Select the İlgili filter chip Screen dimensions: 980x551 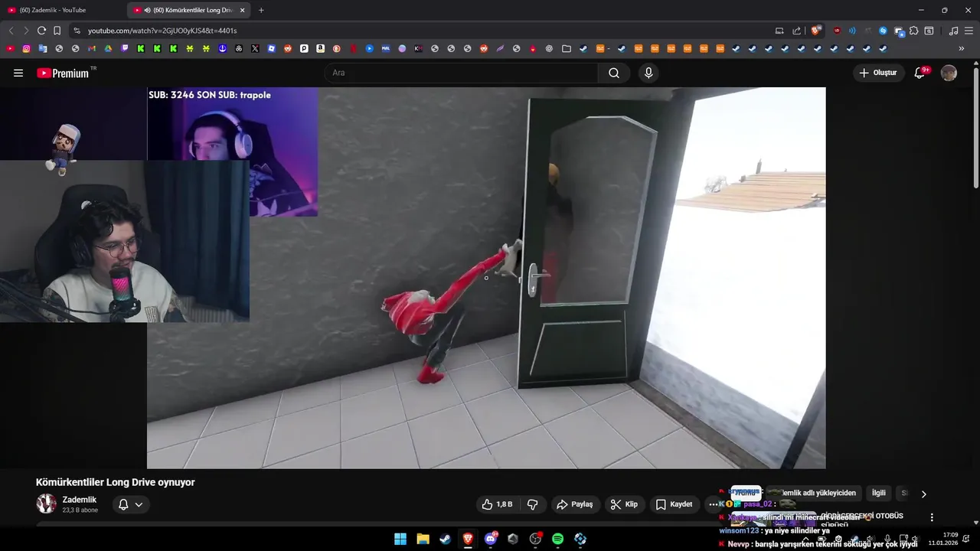pos(878,493)
